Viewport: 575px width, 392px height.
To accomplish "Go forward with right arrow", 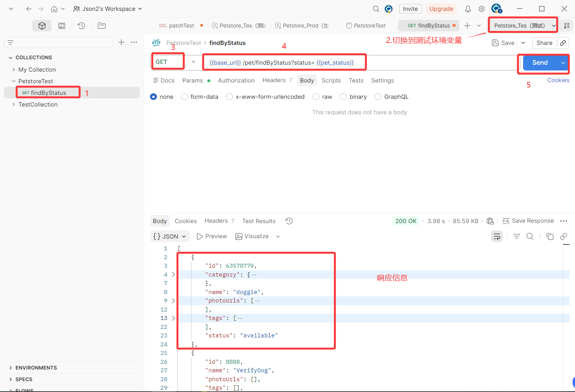I will click(x=41, y=9).
